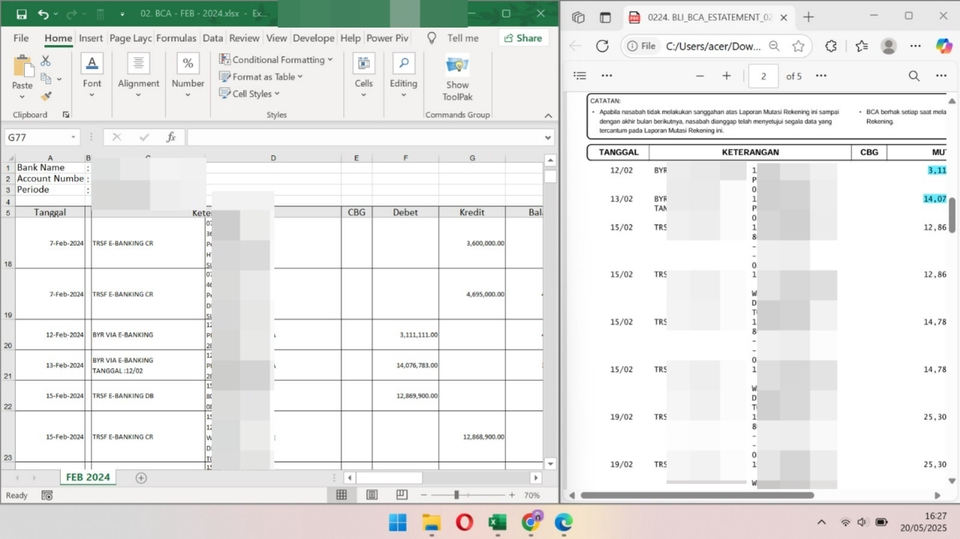Image resolution: width=960 pixels, height=539 pixels.
Task: Switch to Page Break Preview in status bar
Action: [402, 495]
